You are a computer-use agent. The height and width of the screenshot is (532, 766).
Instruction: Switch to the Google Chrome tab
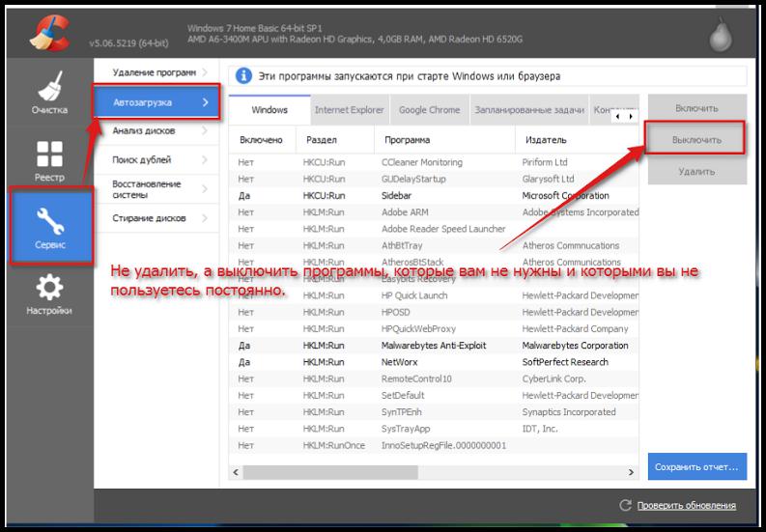coord(430,110)
